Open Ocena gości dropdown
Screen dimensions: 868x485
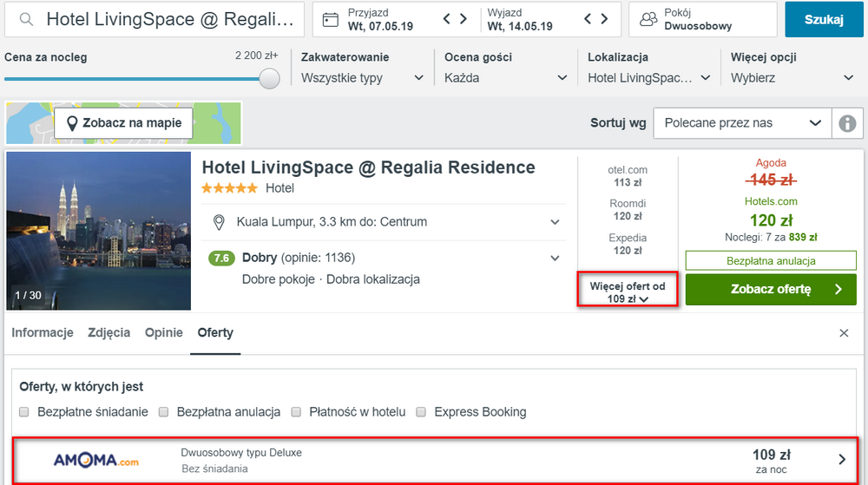pyautogui.click(x=505, y=78)
